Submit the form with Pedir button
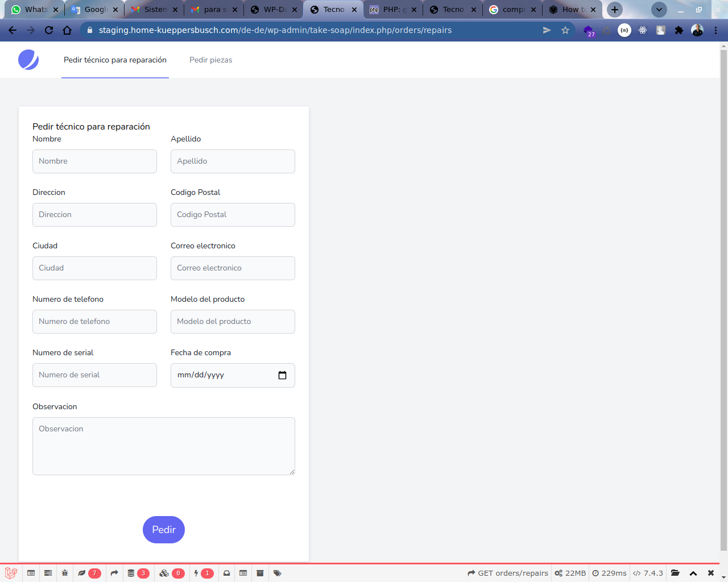 click(x=164, y=530)
